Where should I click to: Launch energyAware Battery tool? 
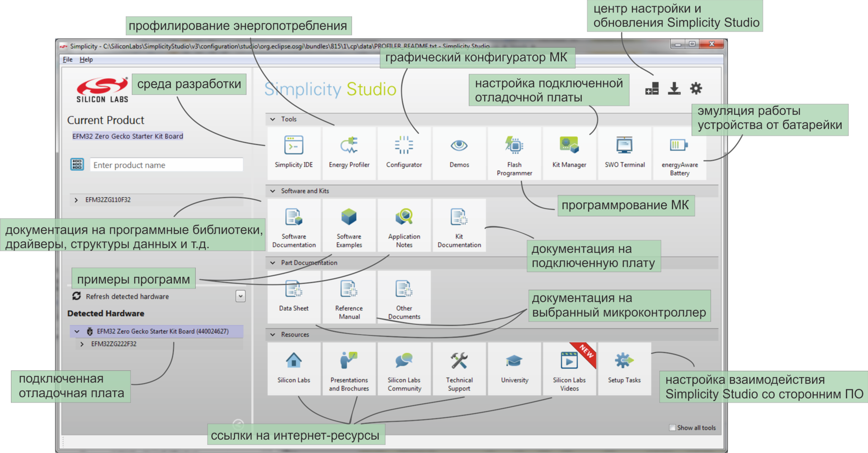click(x=679, y=154)
